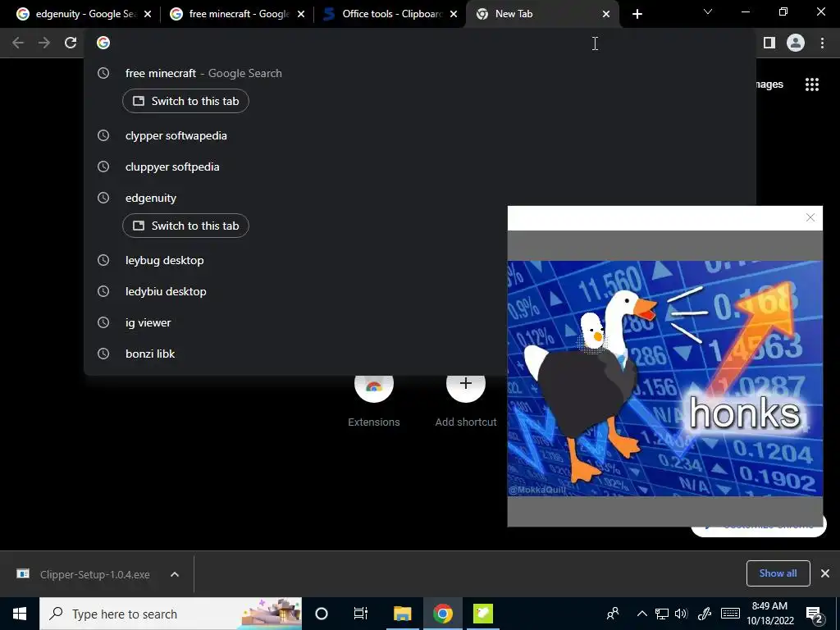Click the Chrome taskbar icon
Image resolution: width=840 pixels, height=630 pixels.
coord(442,614)
